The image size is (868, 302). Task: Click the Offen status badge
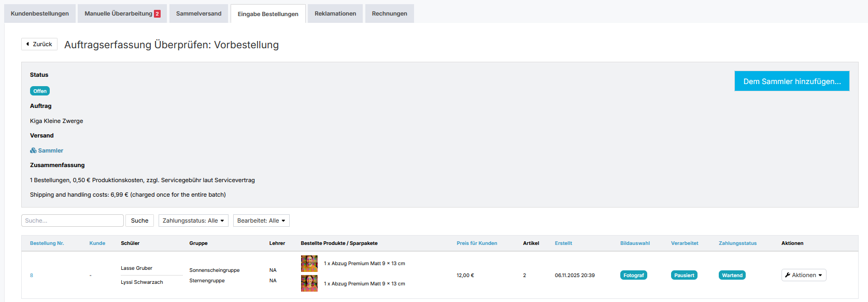tap(40, 91)
